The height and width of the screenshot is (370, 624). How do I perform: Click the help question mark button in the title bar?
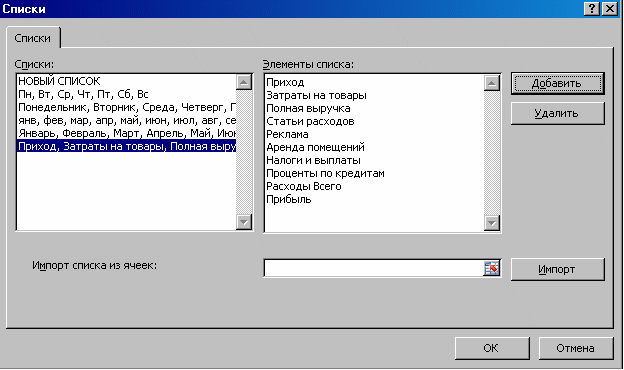tap(591, 8)
